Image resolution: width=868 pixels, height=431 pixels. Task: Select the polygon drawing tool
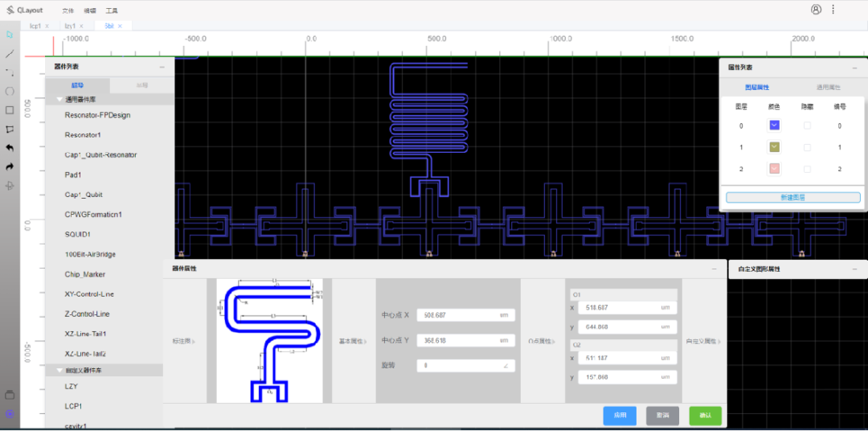pyautogui.click(x=10, y=129)
